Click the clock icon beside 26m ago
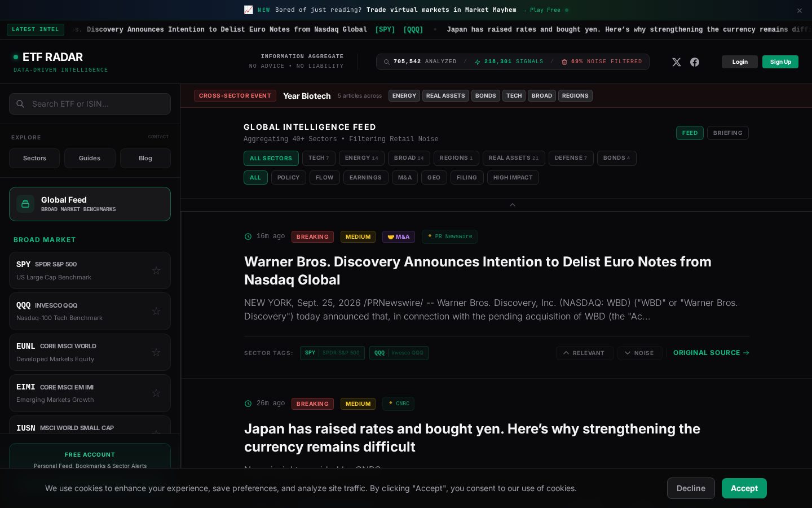Image resolution: width=812 pixels, height=508 pixels. pos(248,404)
